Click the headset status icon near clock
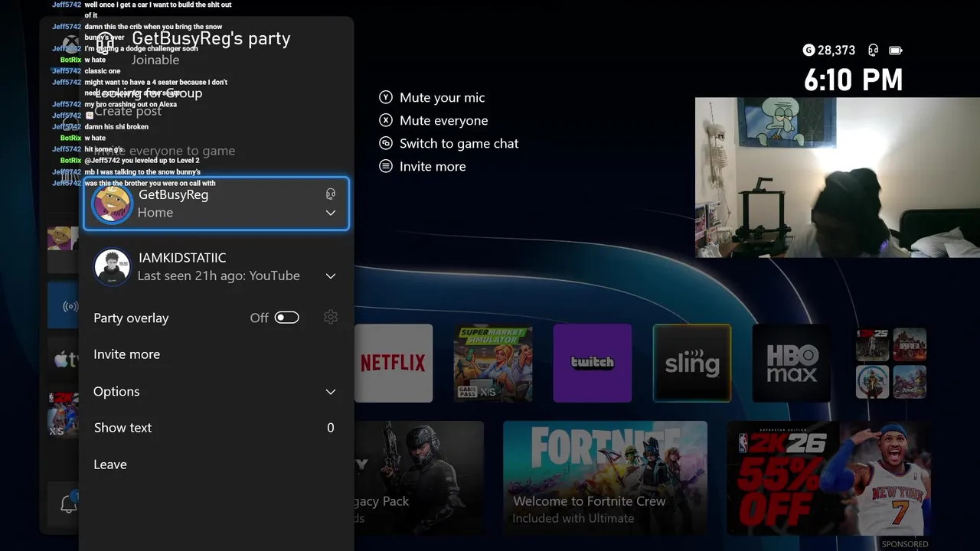This screenshot has height=551, width=980. (x=873, y=51)
